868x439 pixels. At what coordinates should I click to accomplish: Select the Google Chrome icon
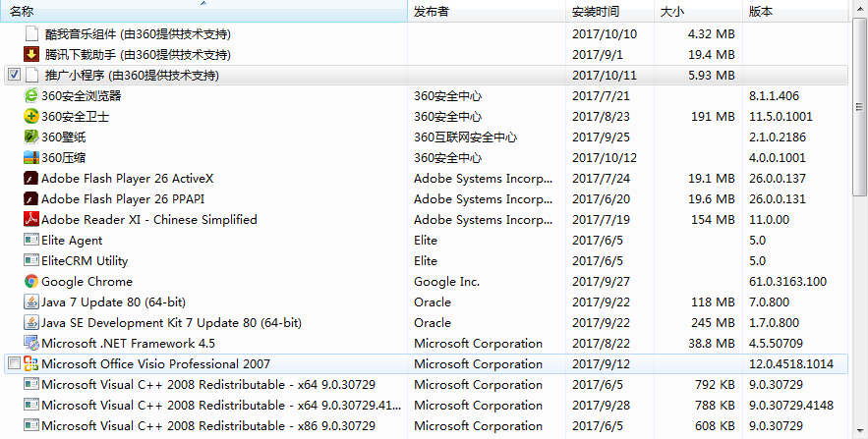pyautogui.click(x=31, y=282)
